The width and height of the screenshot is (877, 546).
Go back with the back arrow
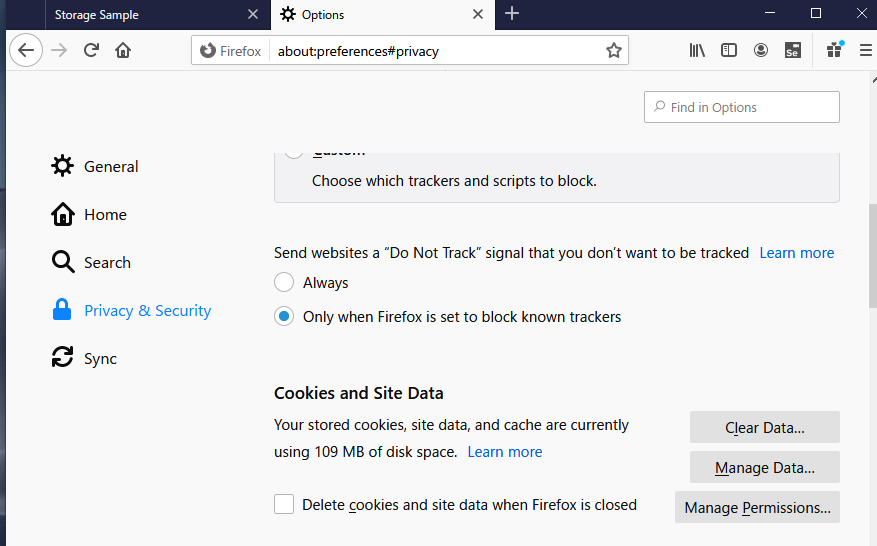27,50
